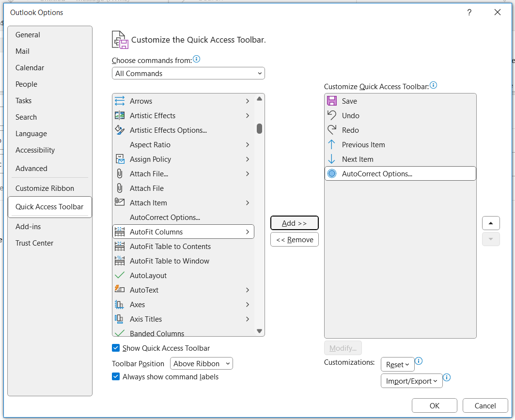Image resolution: width=515 pixels, height=420 pixels.
Task: Open the Reset dropdown button
Action: (397, 364)
